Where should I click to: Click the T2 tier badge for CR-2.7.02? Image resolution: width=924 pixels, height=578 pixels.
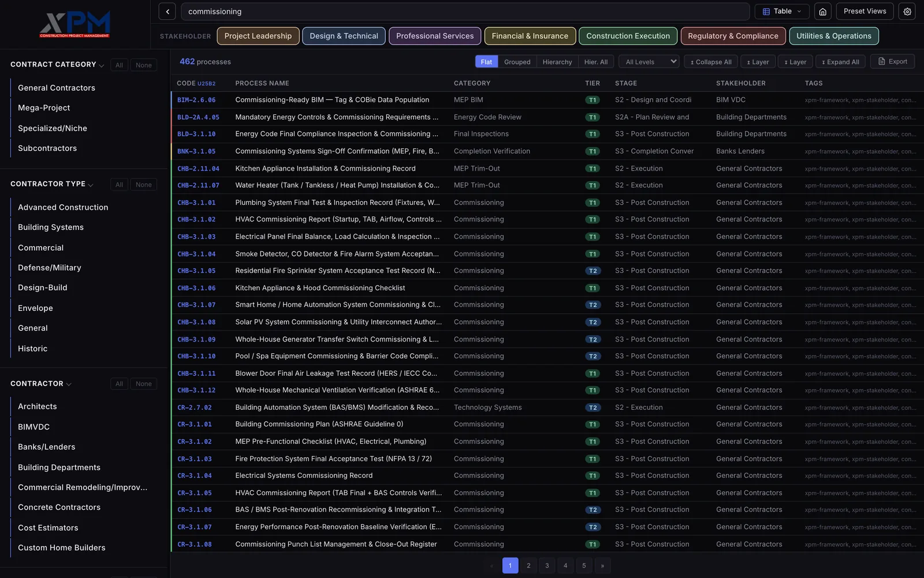pyautogui.click(x=593, y=407)
